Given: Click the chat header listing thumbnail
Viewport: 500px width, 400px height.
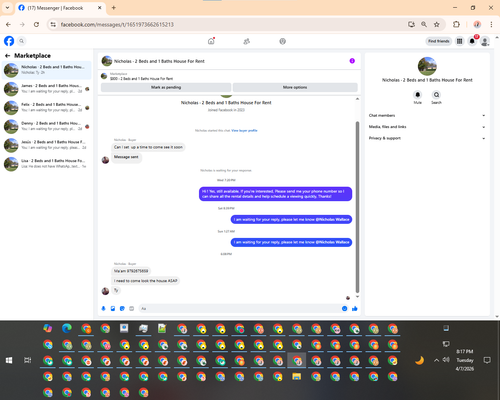Looking at the screenshot, I should coord(107,61).
